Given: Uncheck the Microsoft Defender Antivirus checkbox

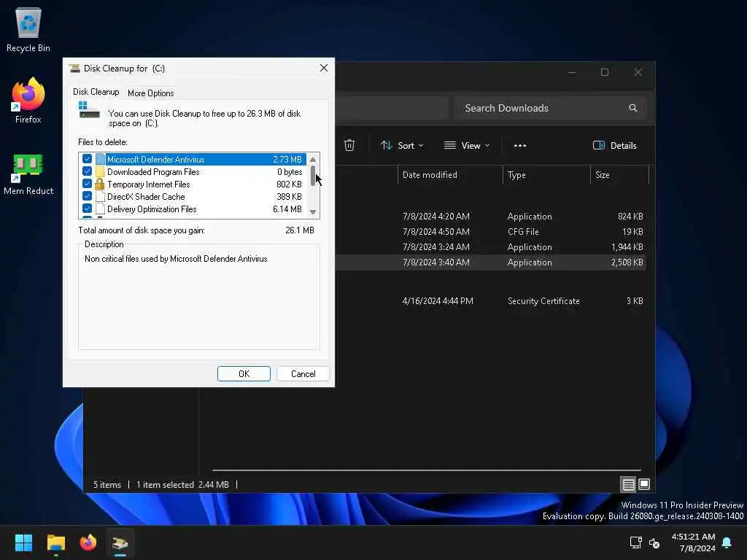Looking at the screenshot, I should click(87, 158).
